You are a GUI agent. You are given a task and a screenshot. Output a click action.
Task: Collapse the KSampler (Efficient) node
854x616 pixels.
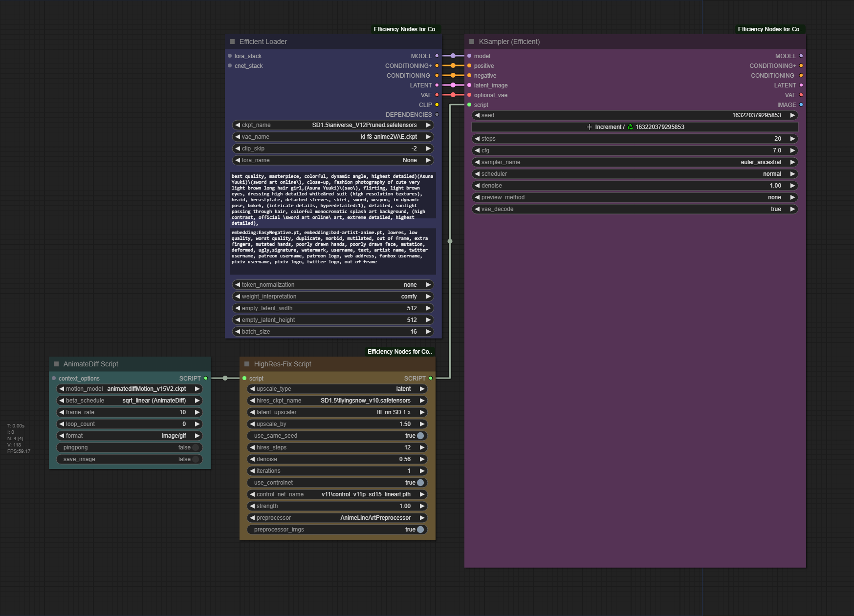472,42
